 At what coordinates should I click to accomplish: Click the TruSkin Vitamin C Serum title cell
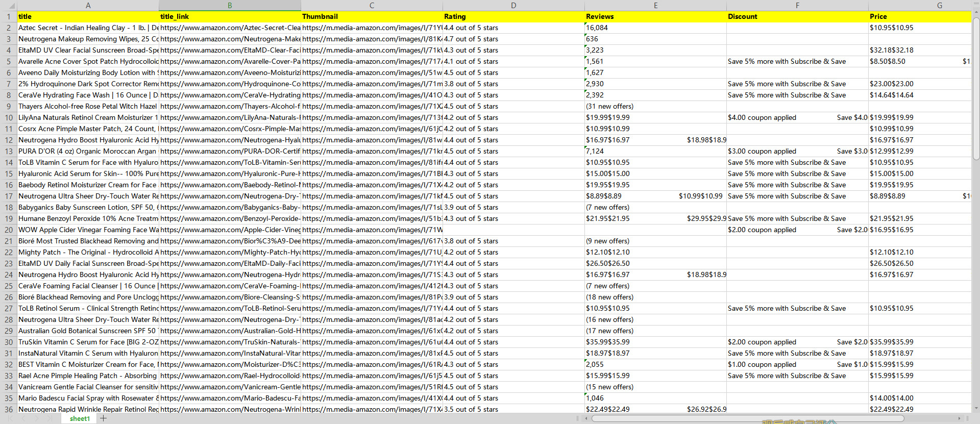point(88,342)
